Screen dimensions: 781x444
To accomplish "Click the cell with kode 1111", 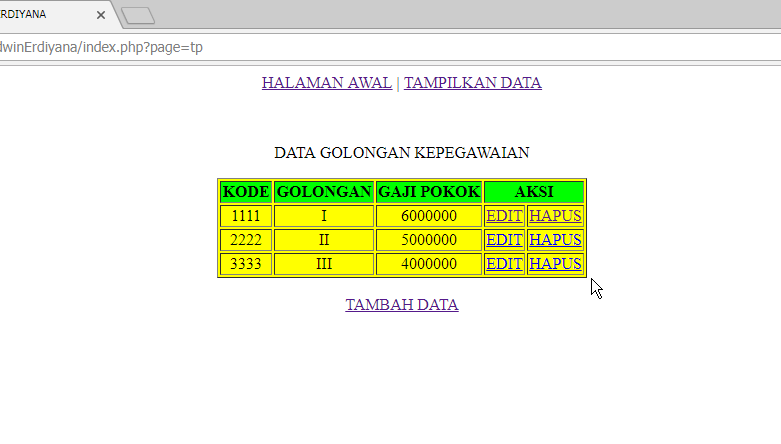I will point(246,216).
